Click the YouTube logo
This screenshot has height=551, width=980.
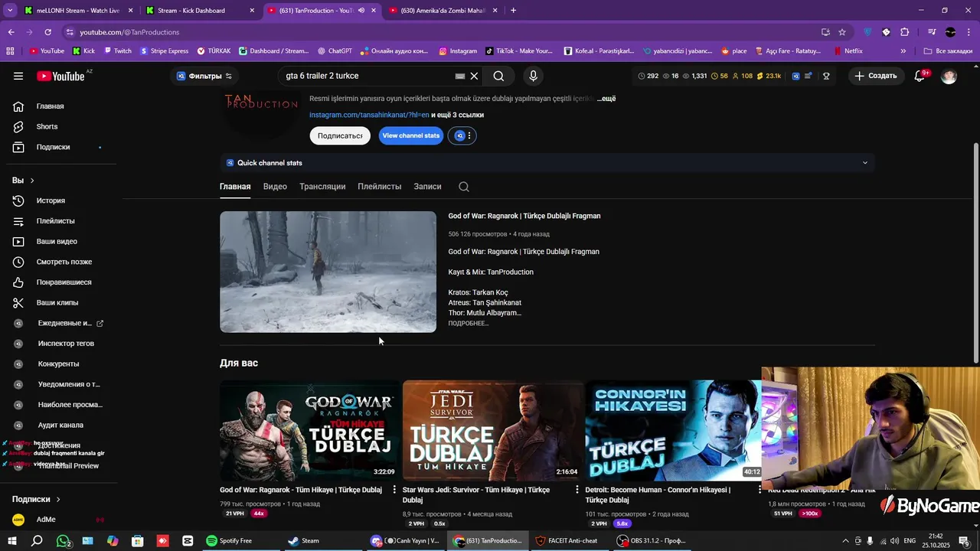point(60,76)
